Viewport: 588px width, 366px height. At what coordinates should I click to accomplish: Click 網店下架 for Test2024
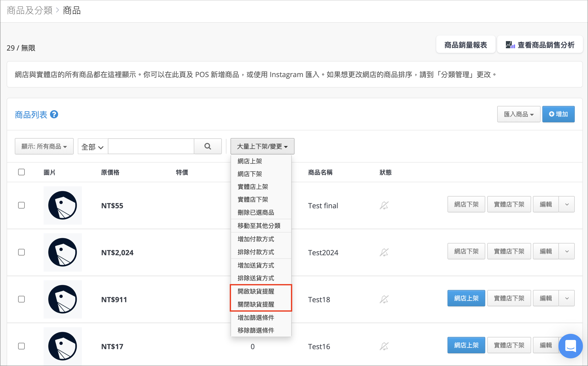tap(466, 251)
